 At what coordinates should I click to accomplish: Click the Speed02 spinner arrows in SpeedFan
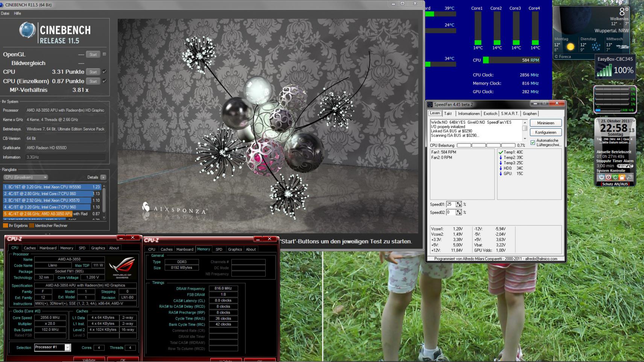pyautogui.click(x=459, y=212)
